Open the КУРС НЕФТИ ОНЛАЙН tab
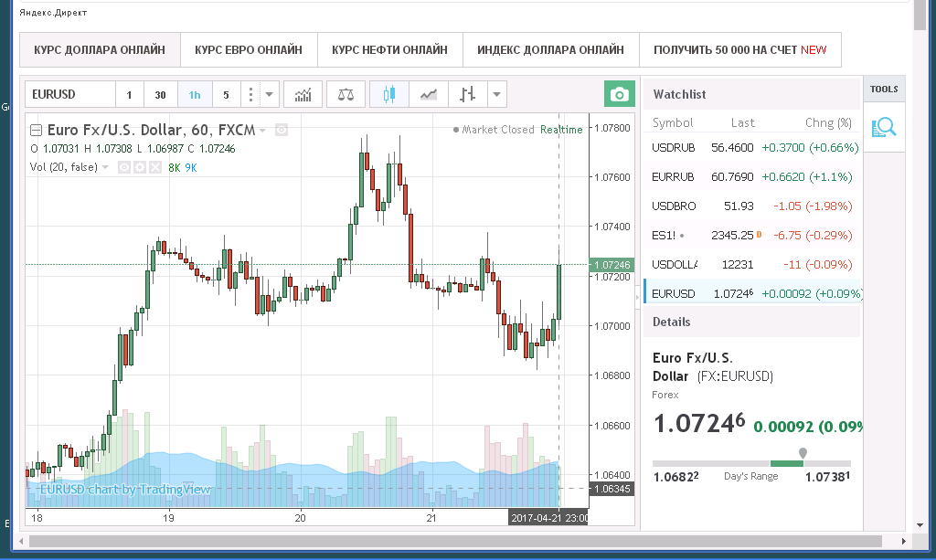This screenshot has height=560, width=936. pyautogui.click(x=389, y=50)
